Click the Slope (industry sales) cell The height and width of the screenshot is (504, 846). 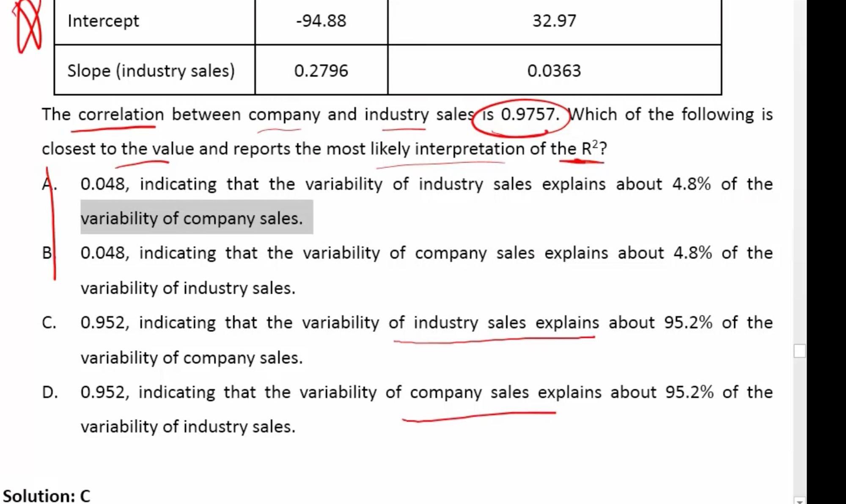tap(155, 70)
